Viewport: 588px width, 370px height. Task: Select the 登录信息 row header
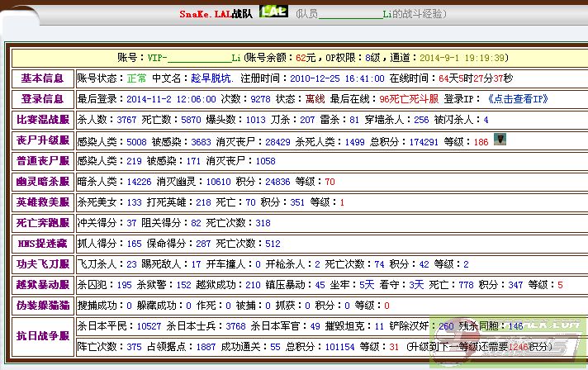(41, 99)
